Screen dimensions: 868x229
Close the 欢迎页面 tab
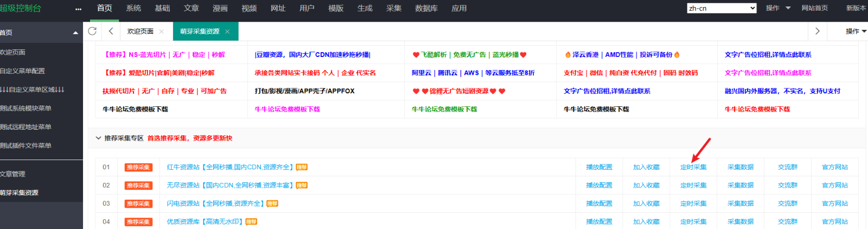point(162,31)
